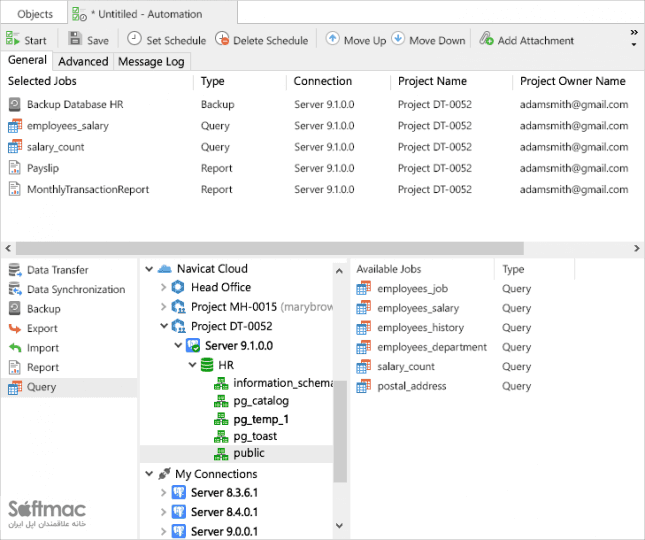Click the Start automation icon

[x=12, y=39]
